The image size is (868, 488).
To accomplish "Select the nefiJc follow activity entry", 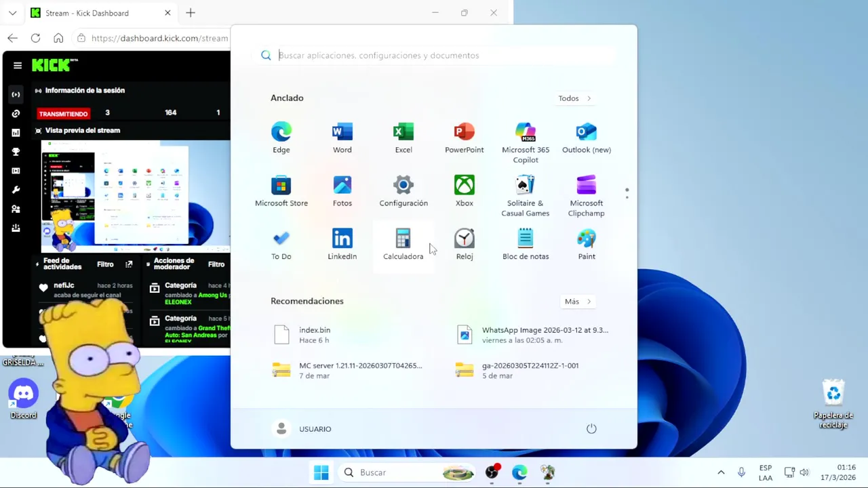I will pos(87,290).
